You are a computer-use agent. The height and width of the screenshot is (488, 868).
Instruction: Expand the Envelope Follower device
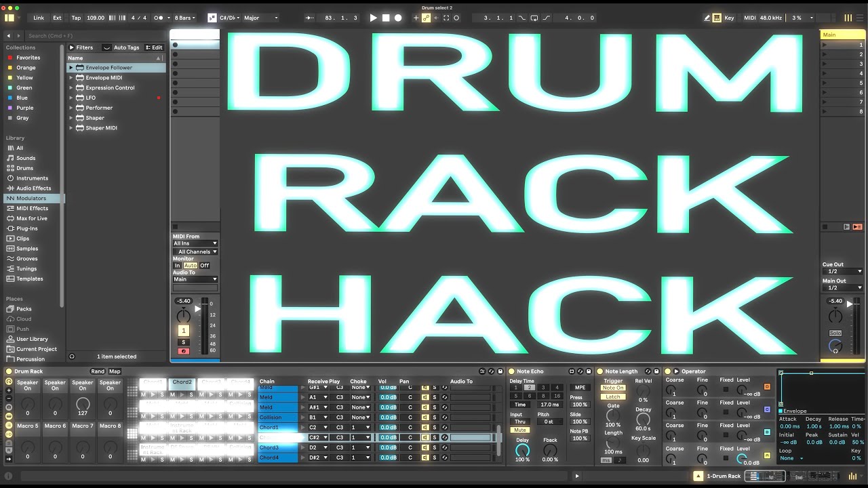click(71, 68)
